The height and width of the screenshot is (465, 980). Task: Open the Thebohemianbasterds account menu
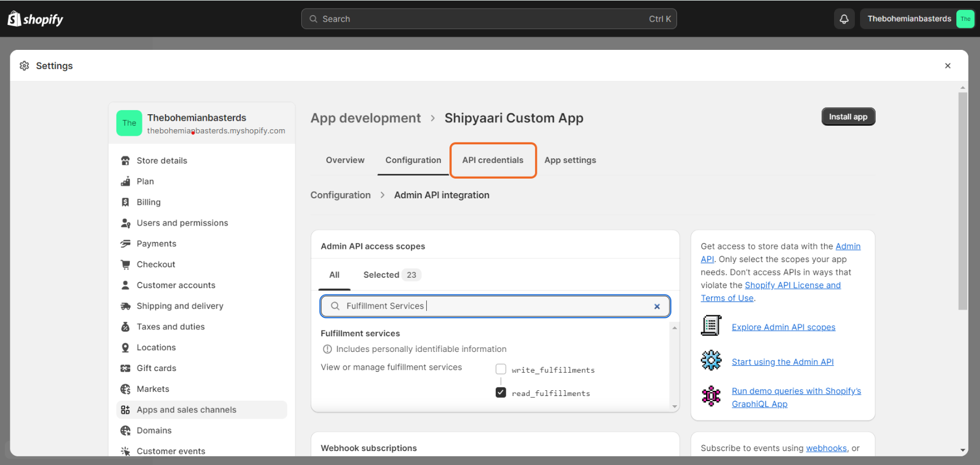pyautogui.click(x=917, y=19)
